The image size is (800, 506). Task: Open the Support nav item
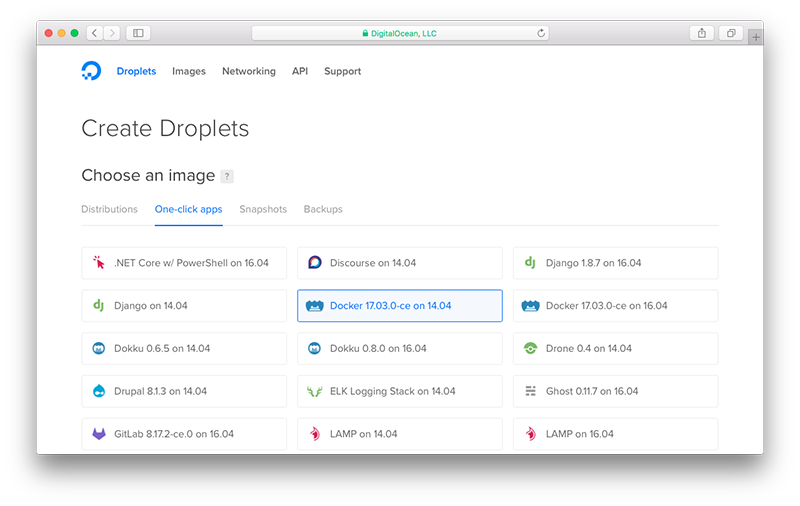point(342,71)
